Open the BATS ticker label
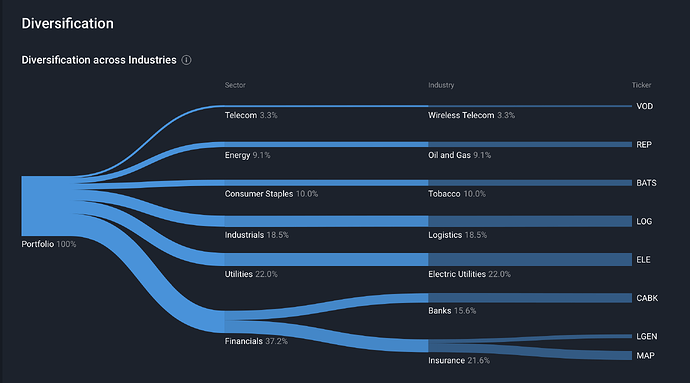This screenshot has width=690, height=383. click(x=646, y=183)
